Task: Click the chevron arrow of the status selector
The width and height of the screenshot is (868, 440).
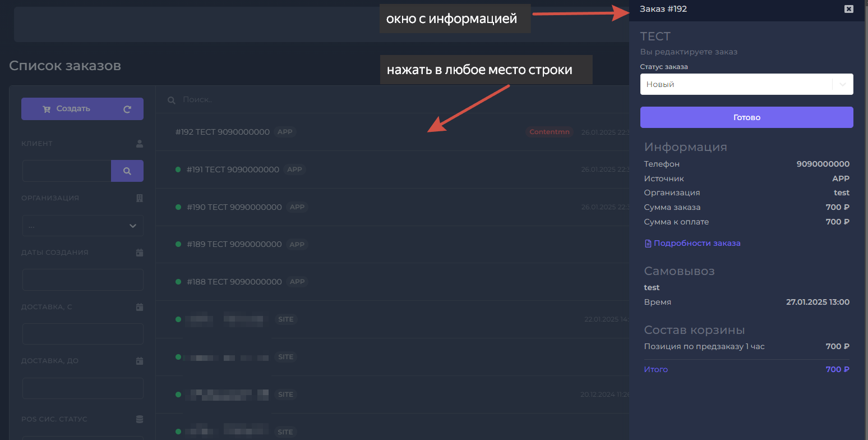Action: (x=842, y=85)
